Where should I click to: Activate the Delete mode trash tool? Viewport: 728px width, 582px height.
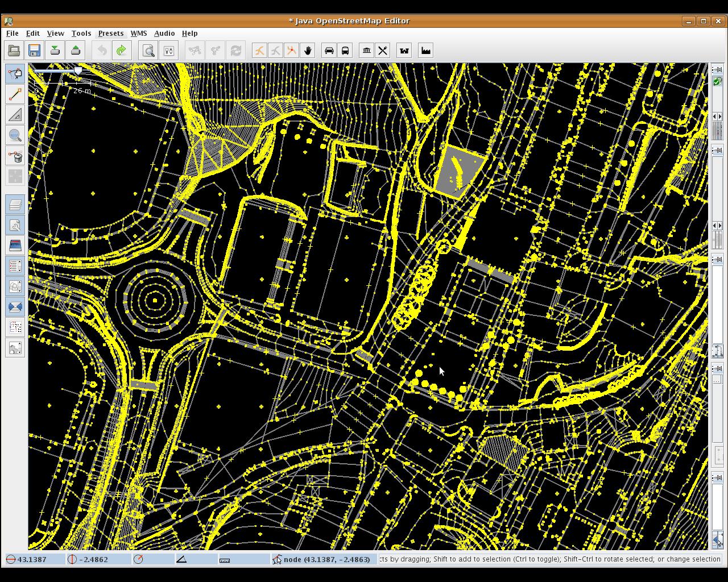[x=15, y=155]
